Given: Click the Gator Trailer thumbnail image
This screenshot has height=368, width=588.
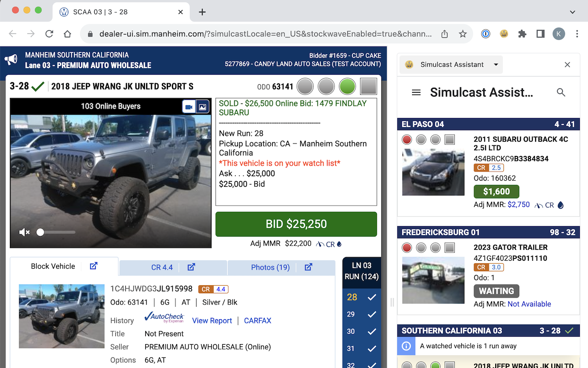Looking at the screenshot, I should pyautogui.click(x=433, y=280).
